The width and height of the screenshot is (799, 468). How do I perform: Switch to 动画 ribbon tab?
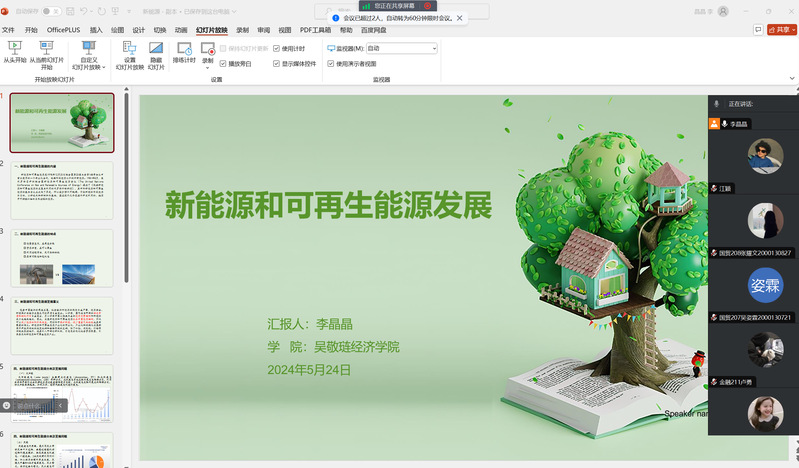coord(181,30)
